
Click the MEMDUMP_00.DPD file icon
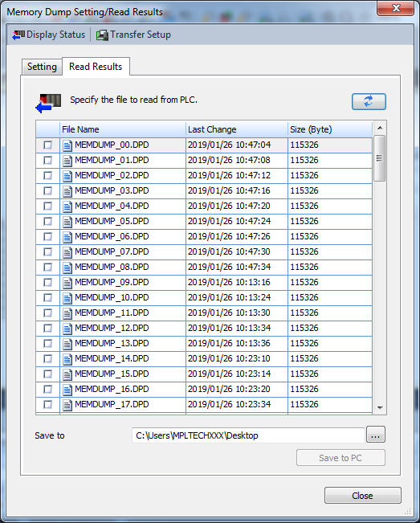pyautogui.click(x=67, y=145)
